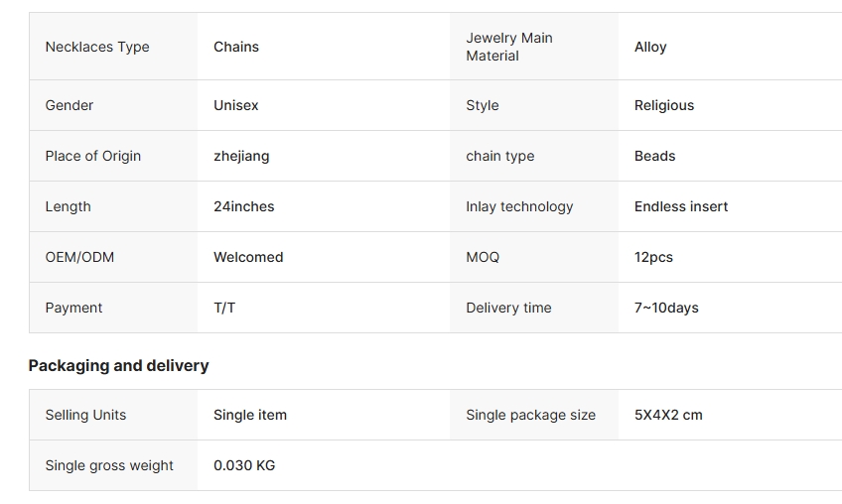
Task: Click the Jewelry Main Material label
Action: 509,47
